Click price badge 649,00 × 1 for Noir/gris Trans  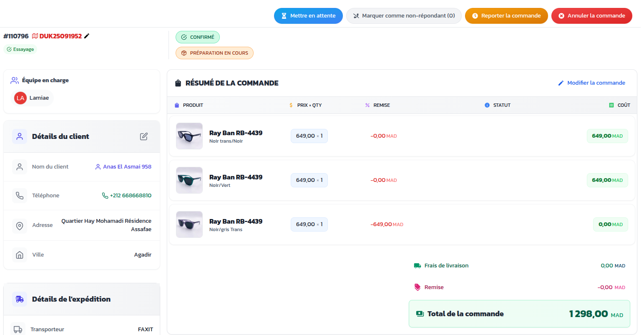309,224
